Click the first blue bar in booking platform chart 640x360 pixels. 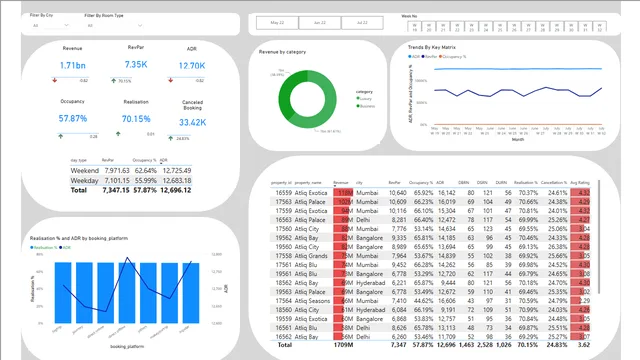click(x=63, y=293)
